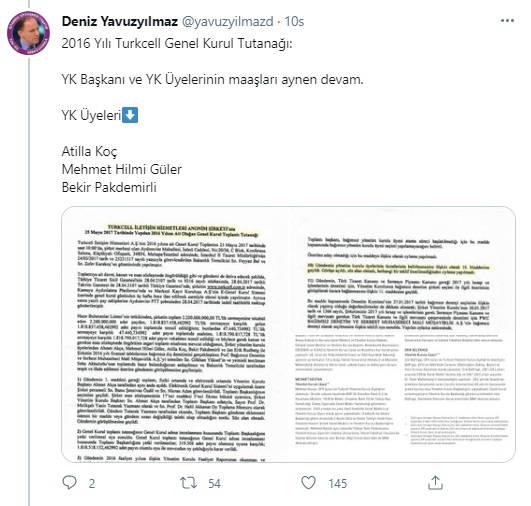This screenshot has height=506, width=531.
Task: View the 2 replies count
Action: pos(92,484)
